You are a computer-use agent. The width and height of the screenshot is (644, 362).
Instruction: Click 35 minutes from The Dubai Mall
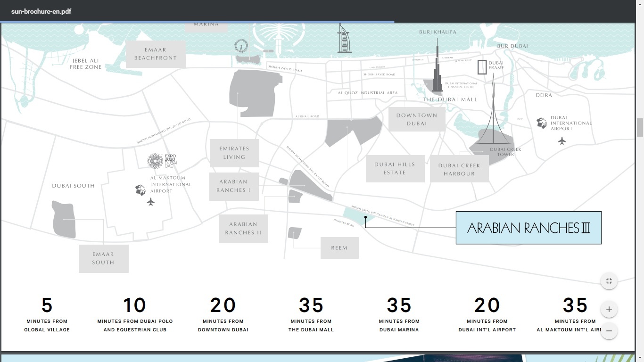[x=311, y=314]
